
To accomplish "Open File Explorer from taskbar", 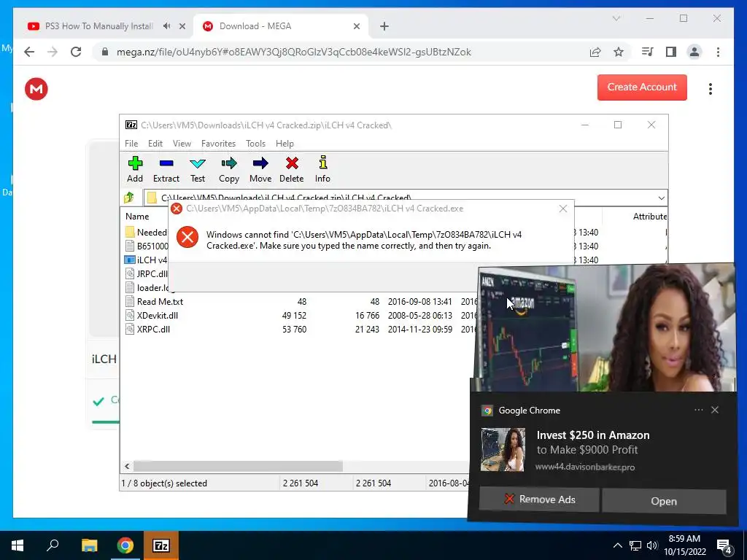I will tap(89, 545).
